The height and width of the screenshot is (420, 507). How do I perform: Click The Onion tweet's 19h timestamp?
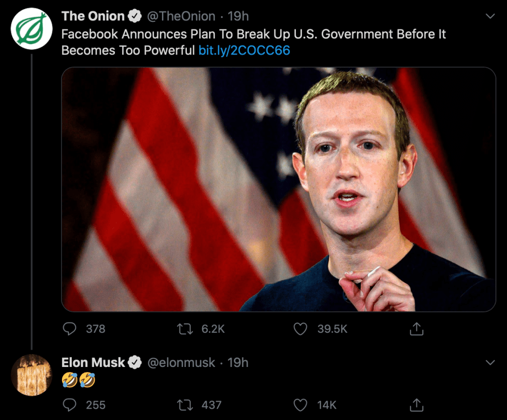[x=238, y=16]
